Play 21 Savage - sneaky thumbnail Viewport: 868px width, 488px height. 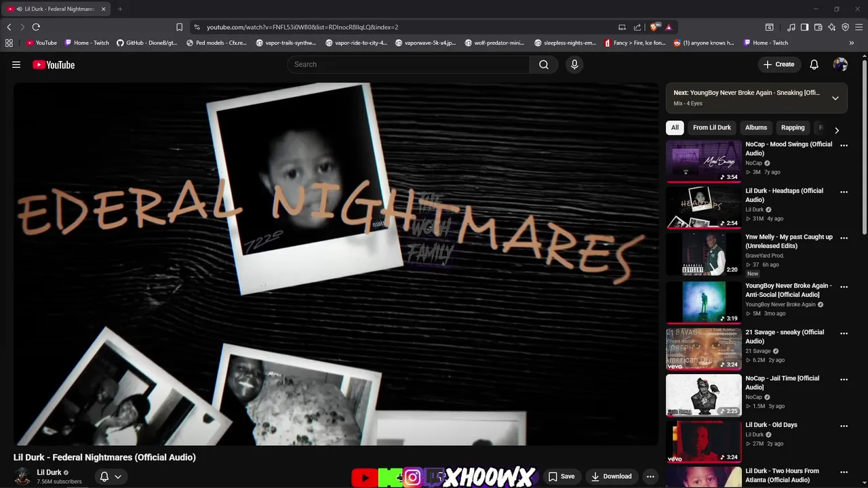[703, 349]
